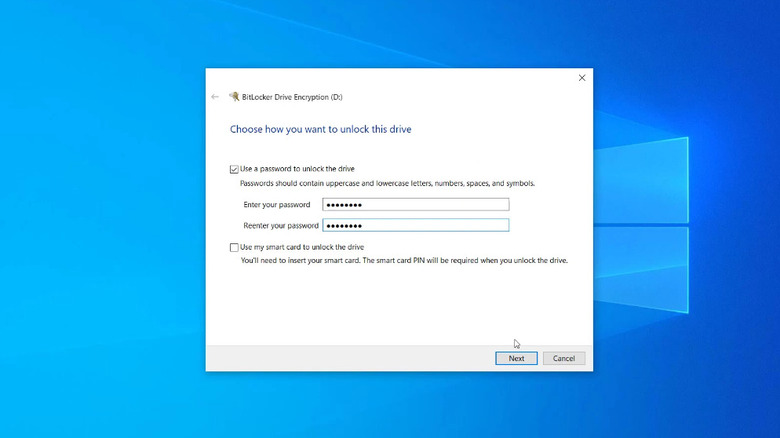
Task: Close the BitLocker Drive Encryption dialog
Action: pyautogui.click(x=582, y=78)
